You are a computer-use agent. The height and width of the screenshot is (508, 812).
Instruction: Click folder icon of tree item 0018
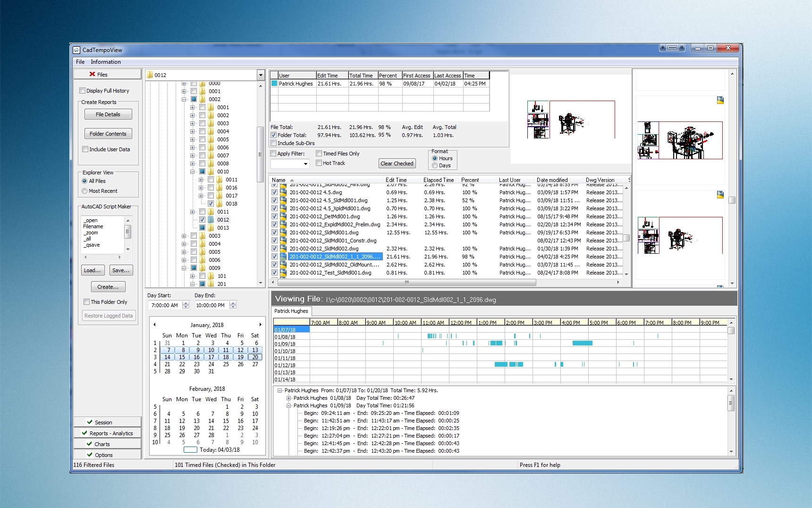(220, 204)
